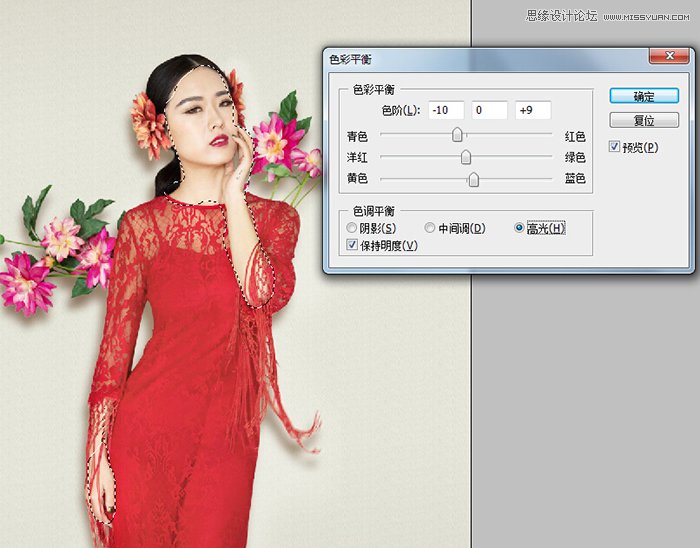This screenshot has height=548, width=700.
Task: Toggle the 预览 preview checkbox
Action: 614,146
